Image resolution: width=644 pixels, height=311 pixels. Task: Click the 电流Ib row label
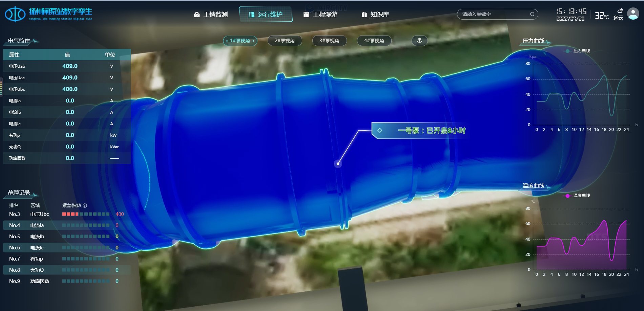coord(15,112)
